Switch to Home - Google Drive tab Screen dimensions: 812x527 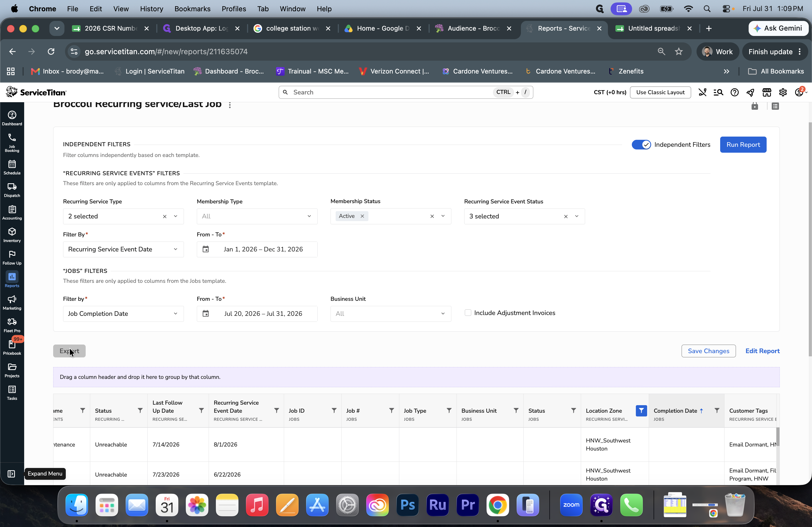(382, 28)
